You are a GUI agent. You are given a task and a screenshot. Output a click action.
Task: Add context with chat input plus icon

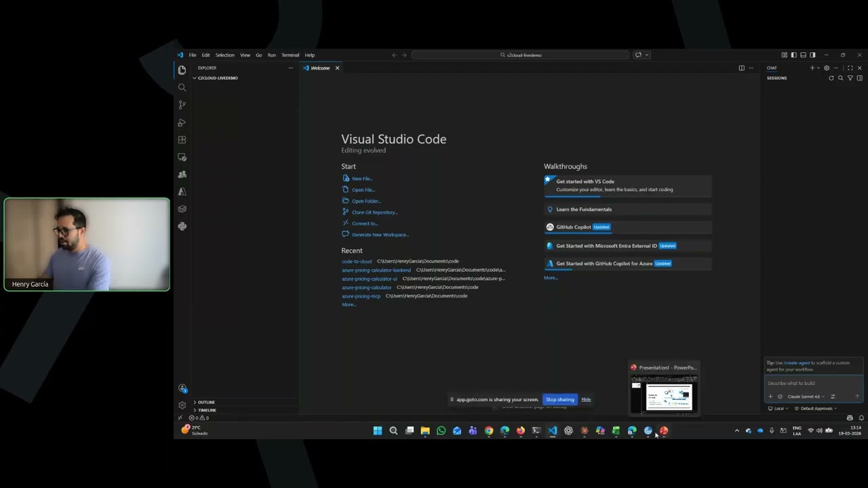(770, 396)
